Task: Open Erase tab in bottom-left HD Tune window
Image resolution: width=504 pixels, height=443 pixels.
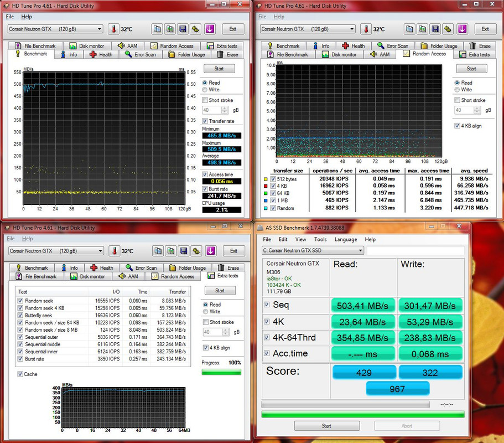Action: 228,267
